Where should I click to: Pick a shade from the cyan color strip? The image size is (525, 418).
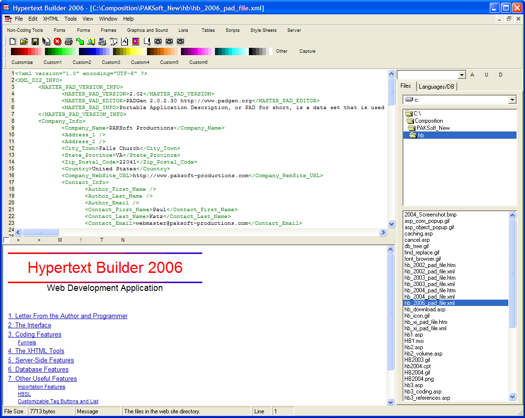[x=231, y=51]
